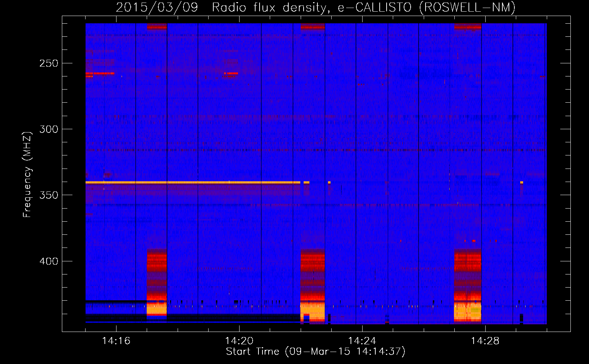
Task: Click the 14:20 time tick label
Action: coord(239,341)
